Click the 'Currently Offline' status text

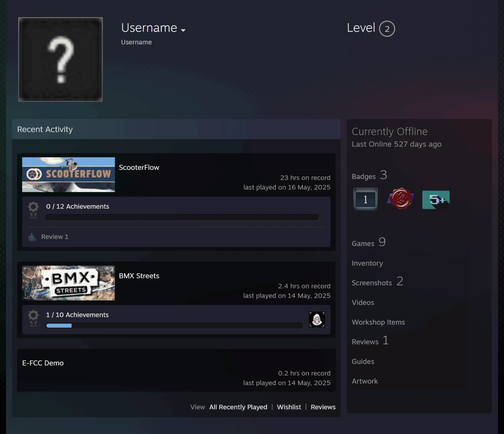point(390,132)
